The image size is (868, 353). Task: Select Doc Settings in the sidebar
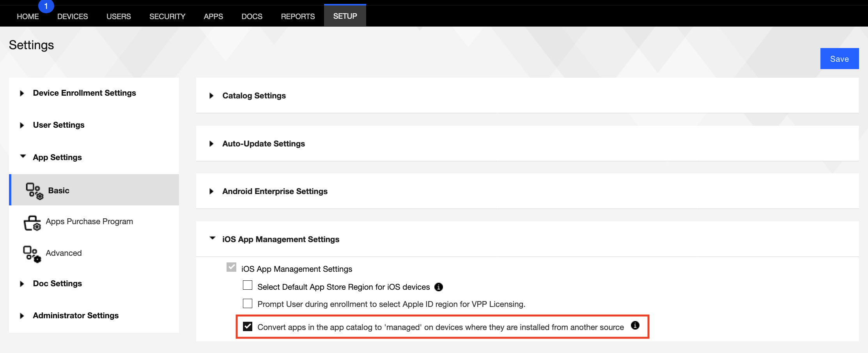57,283
